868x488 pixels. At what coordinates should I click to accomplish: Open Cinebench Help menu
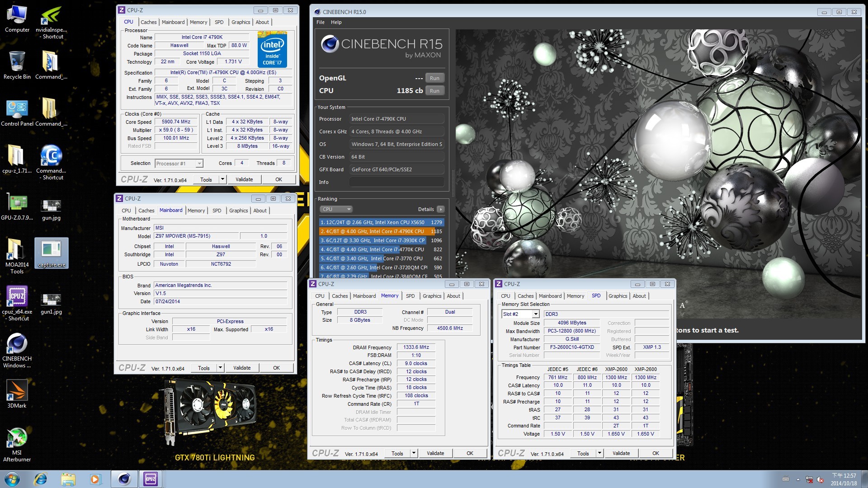336,22
